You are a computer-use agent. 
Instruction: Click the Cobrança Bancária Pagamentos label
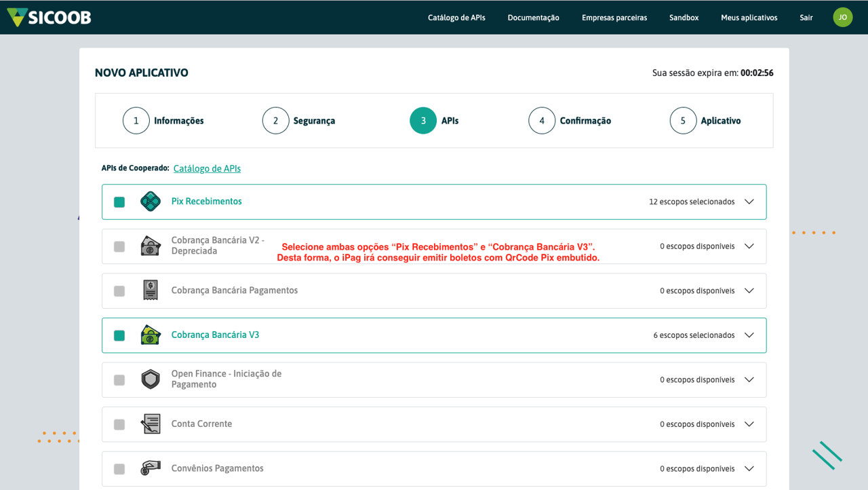(235, 290)
